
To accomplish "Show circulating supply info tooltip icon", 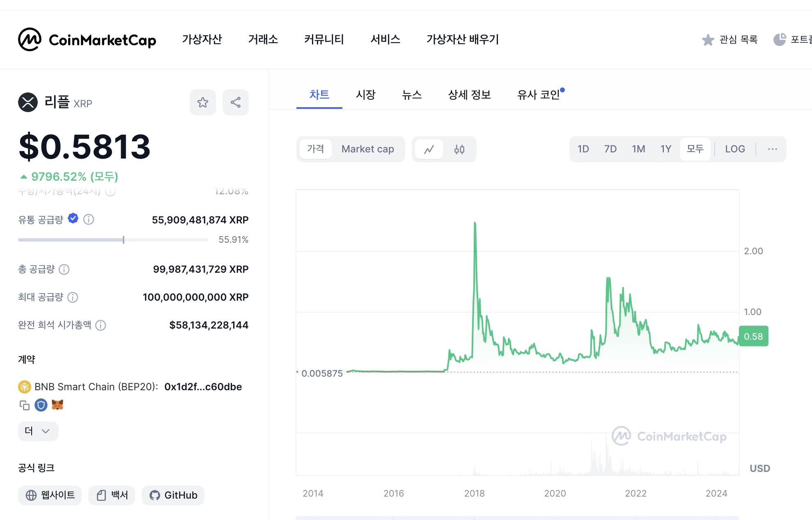I will click(x=89, y=219).
